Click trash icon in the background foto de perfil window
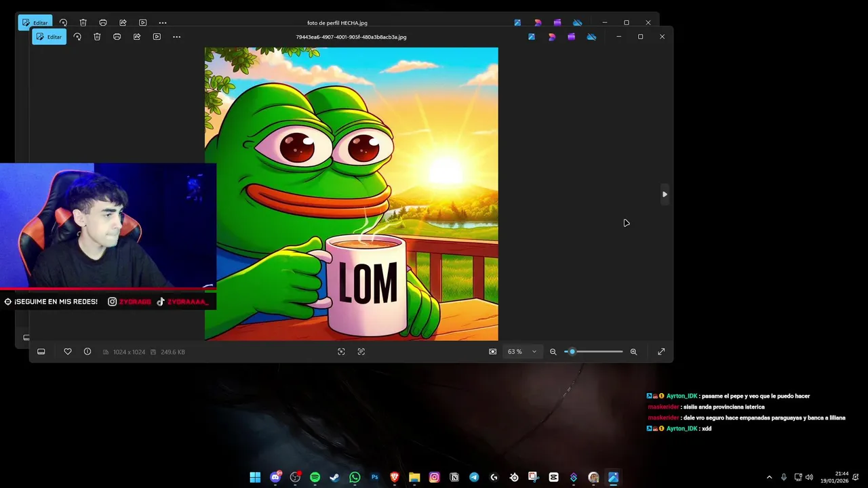 point(83,22)
